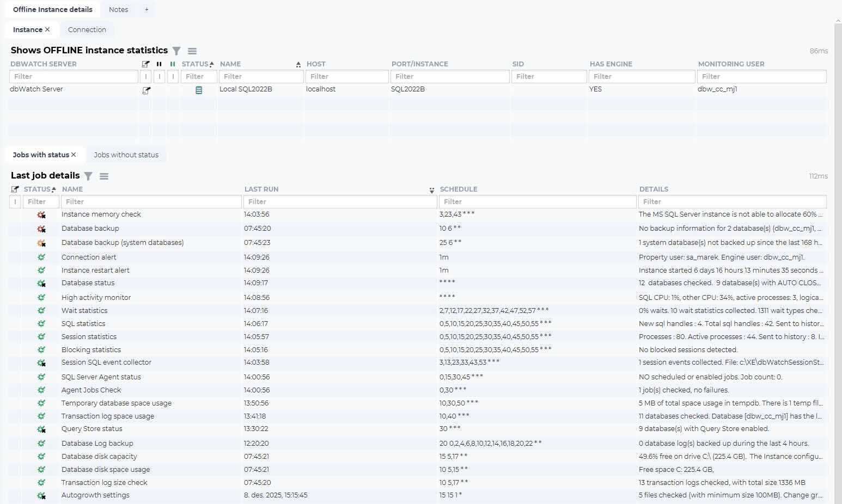Focus HOST filter field
Screen dimensions: 842x504
point(347,77)
